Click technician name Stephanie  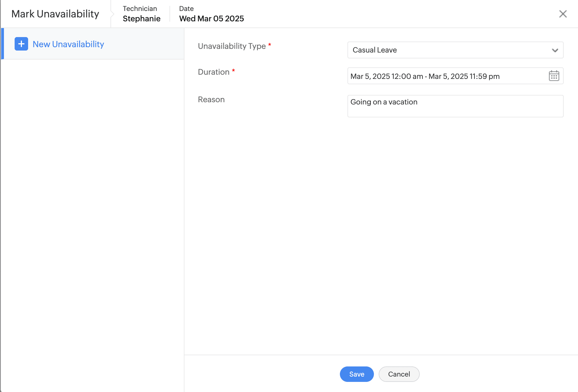[141, 19]
